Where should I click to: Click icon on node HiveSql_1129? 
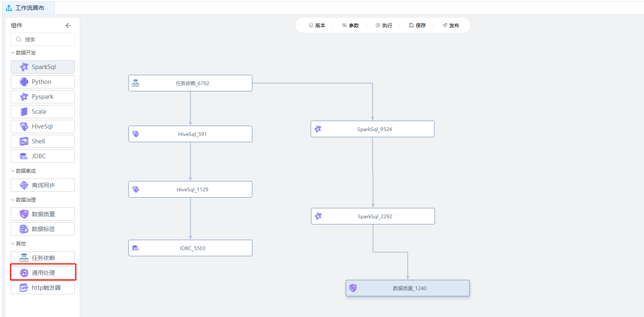135,189
